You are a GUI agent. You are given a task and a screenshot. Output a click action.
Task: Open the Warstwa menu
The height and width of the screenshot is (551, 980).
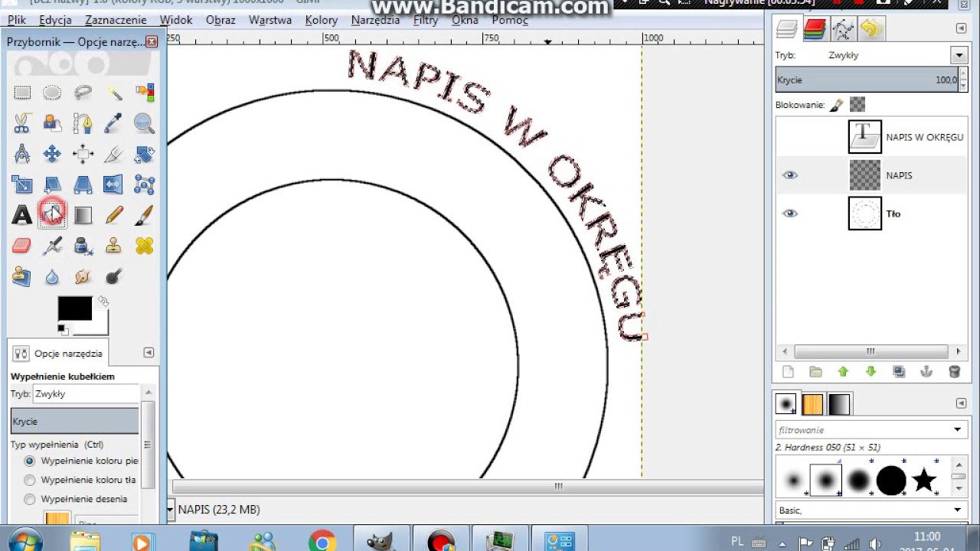coord(270,20)
